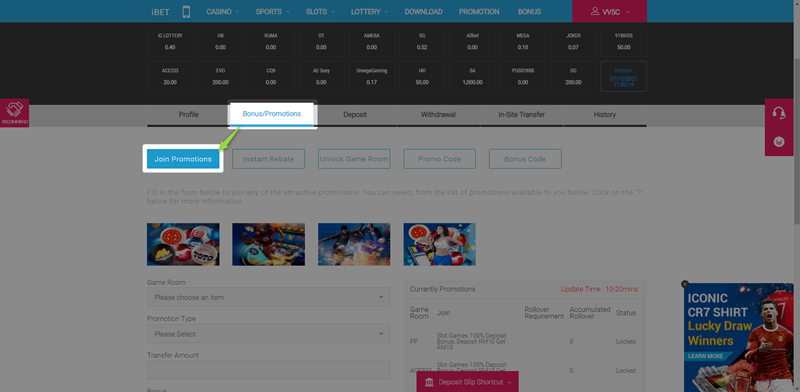
Task: Click the Update Time : 10-20mins text
Action: pyautogui.click(x=599, y=289)
